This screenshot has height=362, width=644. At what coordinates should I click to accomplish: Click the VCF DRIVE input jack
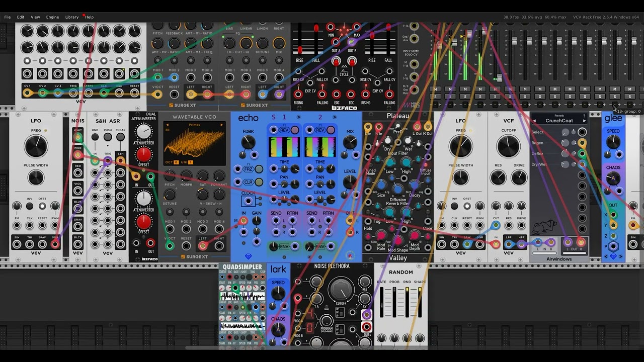click(521, 225)
